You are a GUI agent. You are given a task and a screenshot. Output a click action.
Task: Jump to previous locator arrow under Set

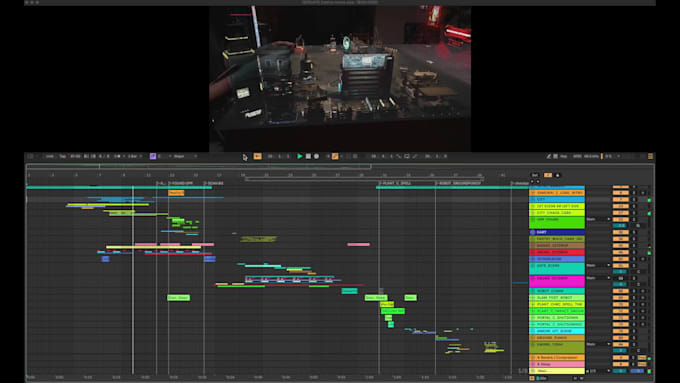533,181
